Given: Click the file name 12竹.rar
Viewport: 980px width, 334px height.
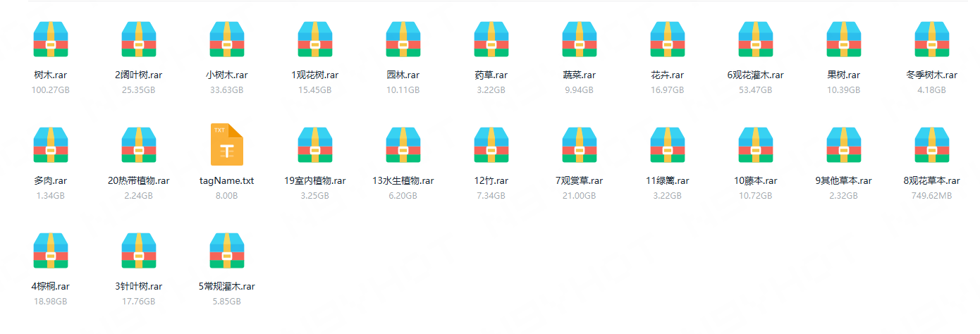Looking at the screenshot, I should coord(491,181).
